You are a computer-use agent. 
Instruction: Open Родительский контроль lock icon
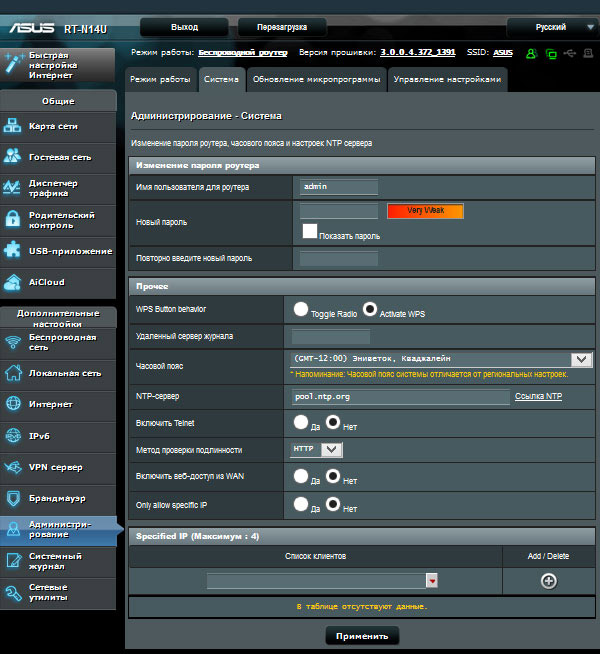pyautogui.click(x=13, y=219)
